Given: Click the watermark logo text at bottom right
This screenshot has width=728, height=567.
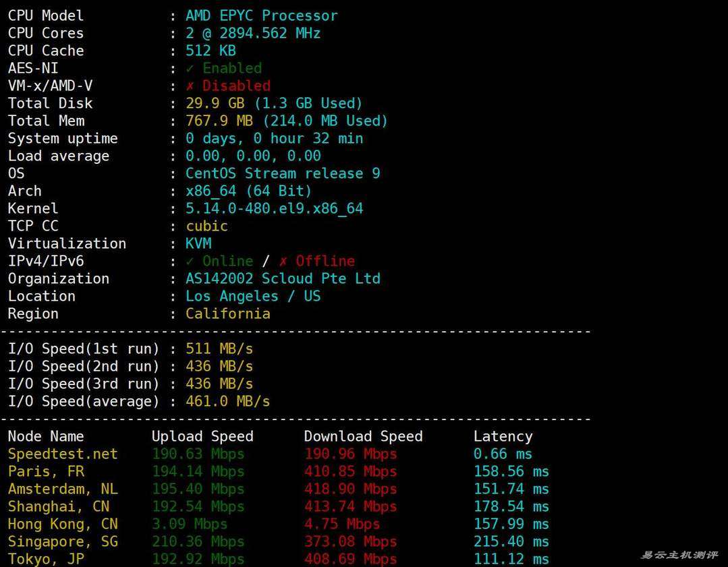Looking at the screenshot, I should click(679, 555).
